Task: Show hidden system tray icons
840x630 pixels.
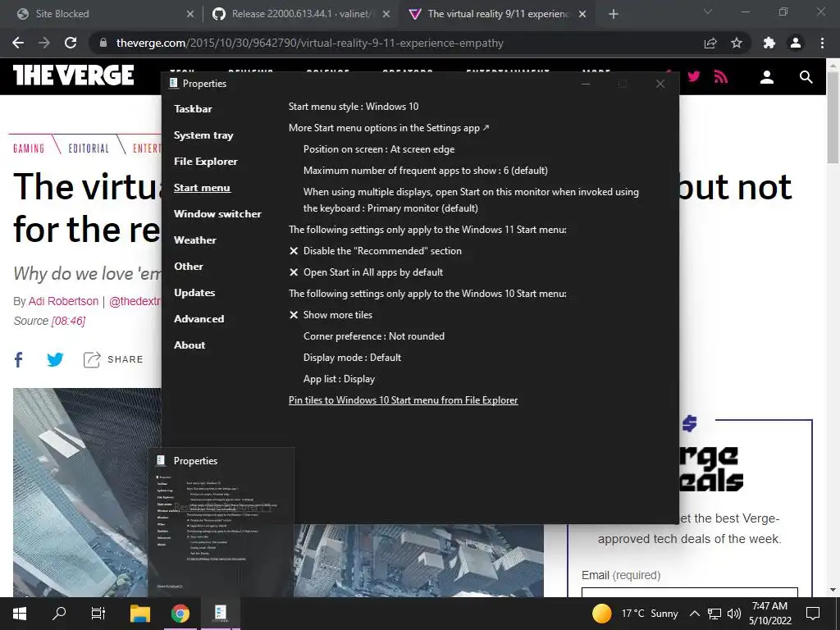Action: 694,614
